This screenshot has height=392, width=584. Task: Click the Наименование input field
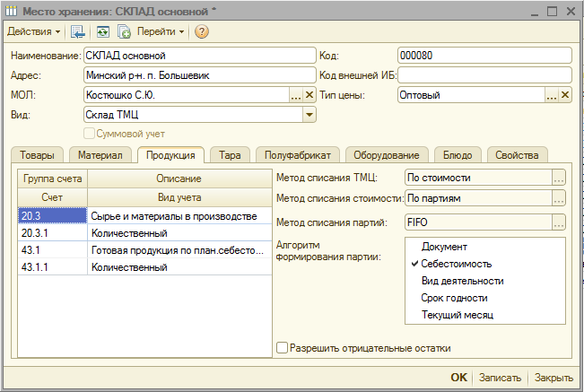(x=197, y=56)
